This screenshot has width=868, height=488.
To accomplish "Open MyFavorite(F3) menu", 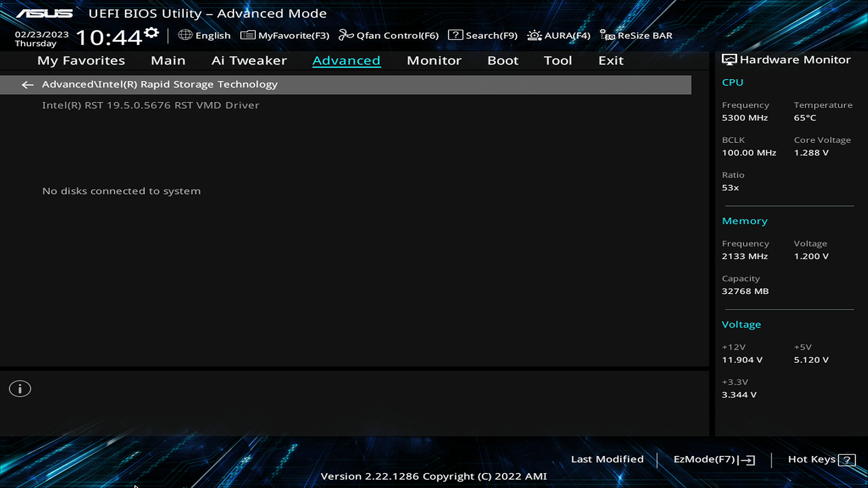I will point(293,35).
